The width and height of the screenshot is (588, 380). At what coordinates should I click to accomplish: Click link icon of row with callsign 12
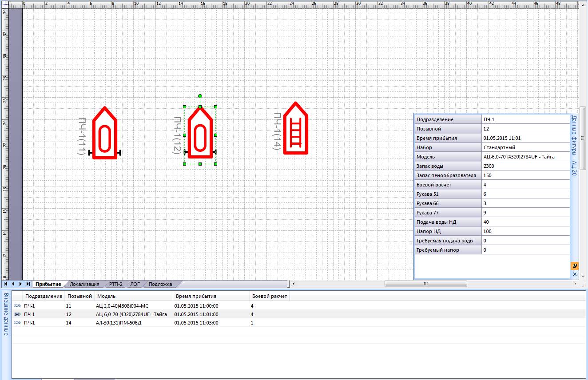pyautogui.click(x=17, y=314)
